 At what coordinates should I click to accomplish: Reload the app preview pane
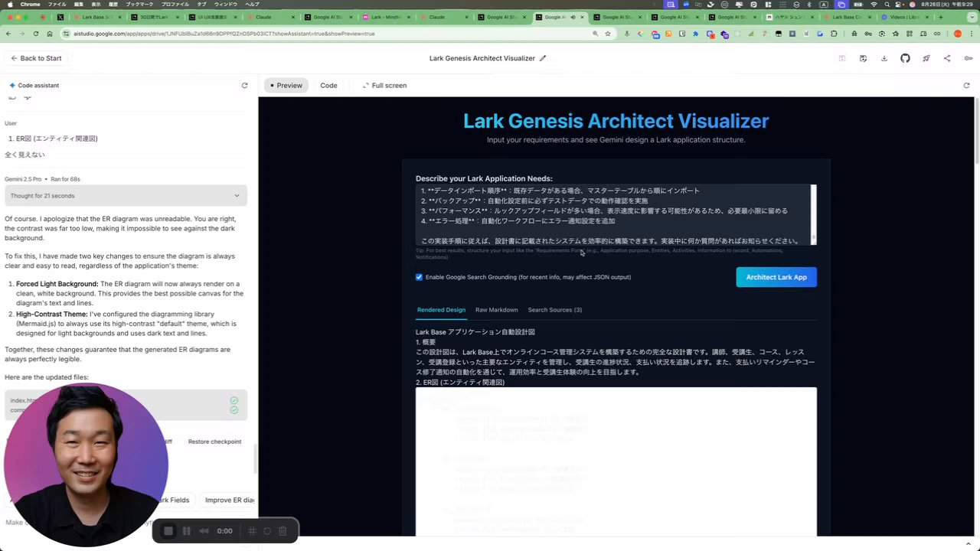966,86
